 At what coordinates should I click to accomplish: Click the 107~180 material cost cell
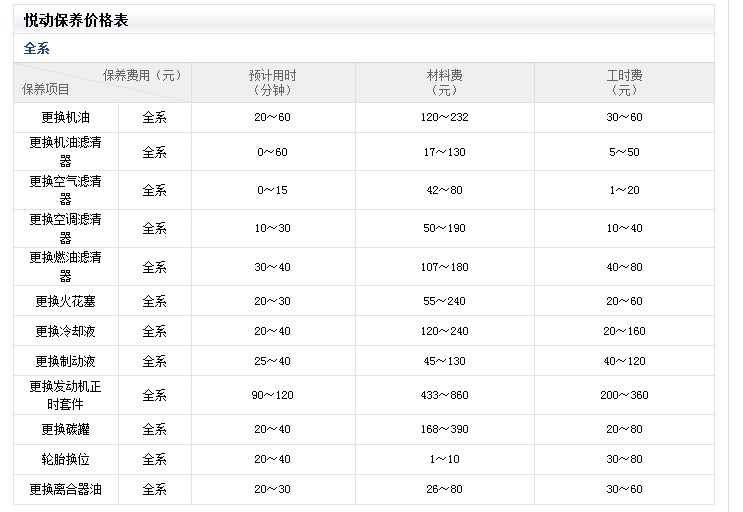(x=444, y=267)
